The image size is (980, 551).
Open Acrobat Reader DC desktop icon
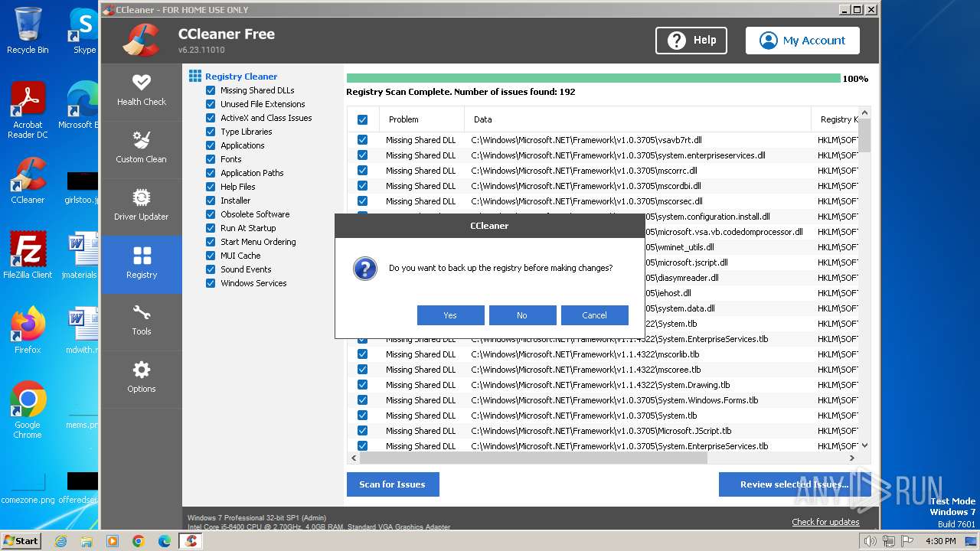click(28, 111)
